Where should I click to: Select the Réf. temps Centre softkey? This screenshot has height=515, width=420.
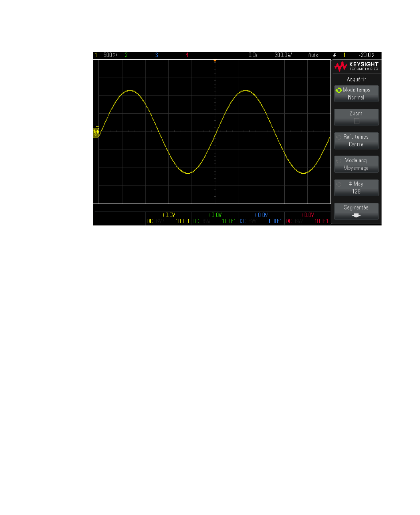tap(356, 141)
